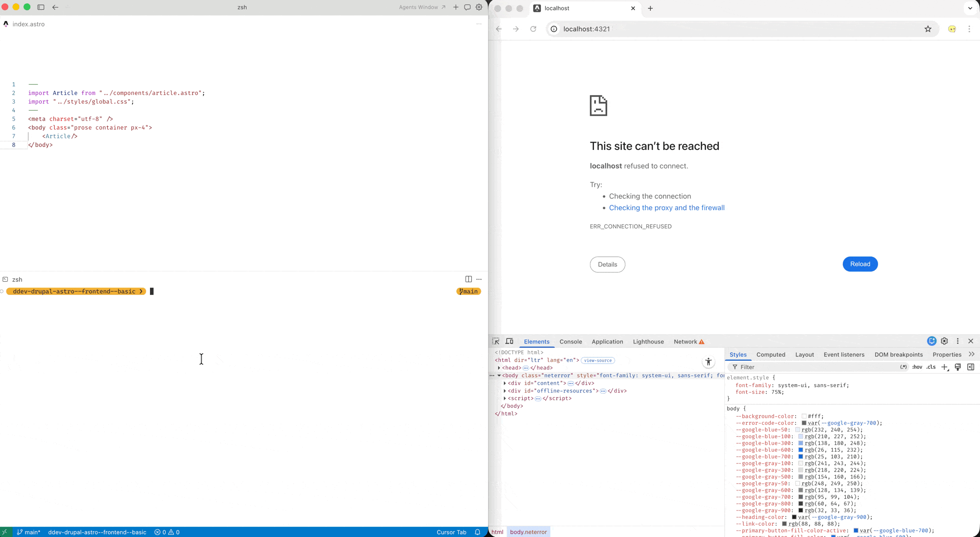This screenshot has width=980, height=537.
Task: Open a new browser tab
Action: (650, 8)
